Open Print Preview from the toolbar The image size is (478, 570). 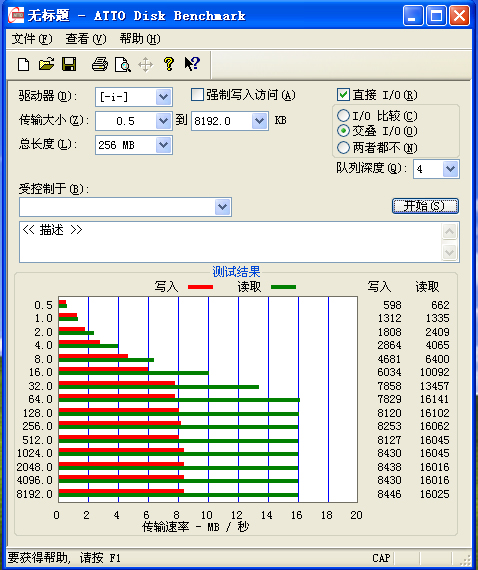pos(122,65)
